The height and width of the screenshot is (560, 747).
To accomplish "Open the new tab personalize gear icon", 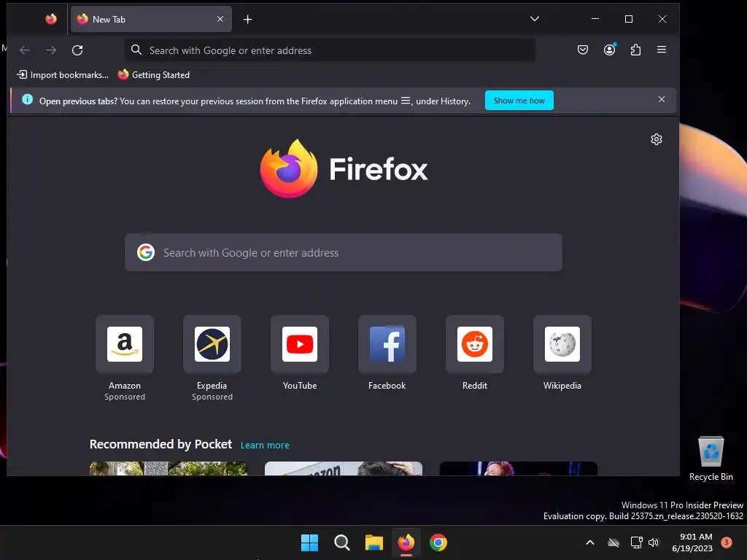I will pos(657,139).
